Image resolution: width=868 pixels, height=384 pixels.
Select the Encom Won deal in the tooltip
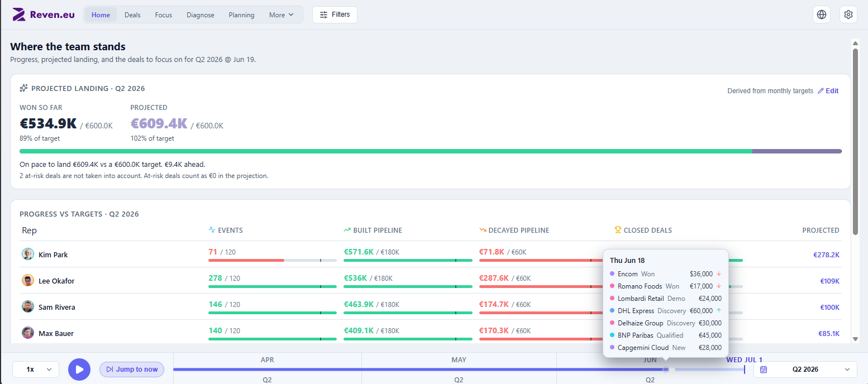(x=666, y=274)
